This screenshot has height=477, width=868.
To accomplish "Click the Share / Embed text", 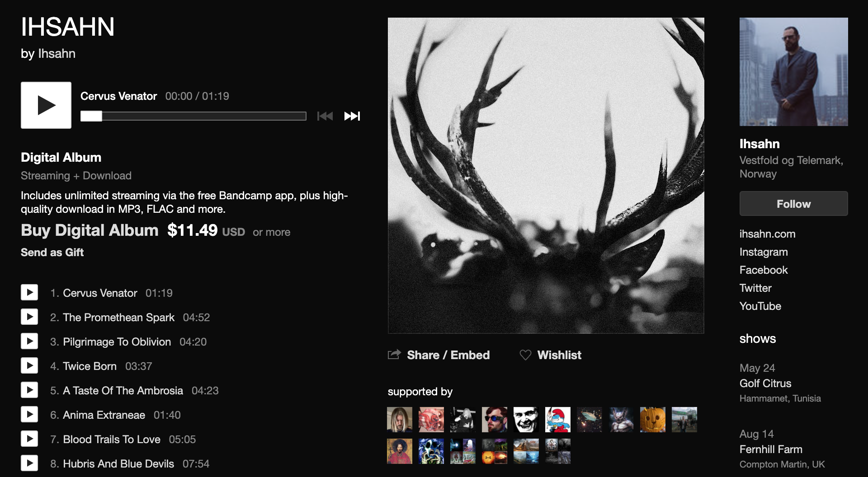I will click(448, 355).
